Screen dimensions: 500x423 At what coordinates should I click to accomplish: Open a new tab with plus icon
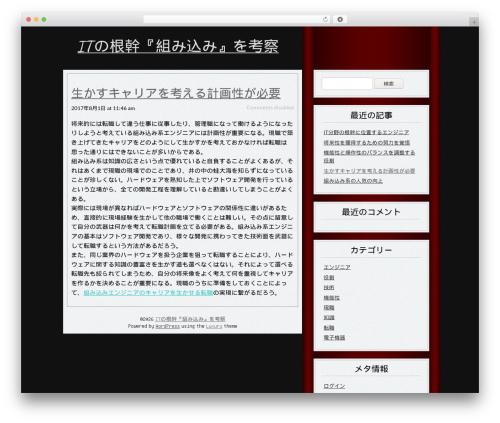tap(474, 22)
